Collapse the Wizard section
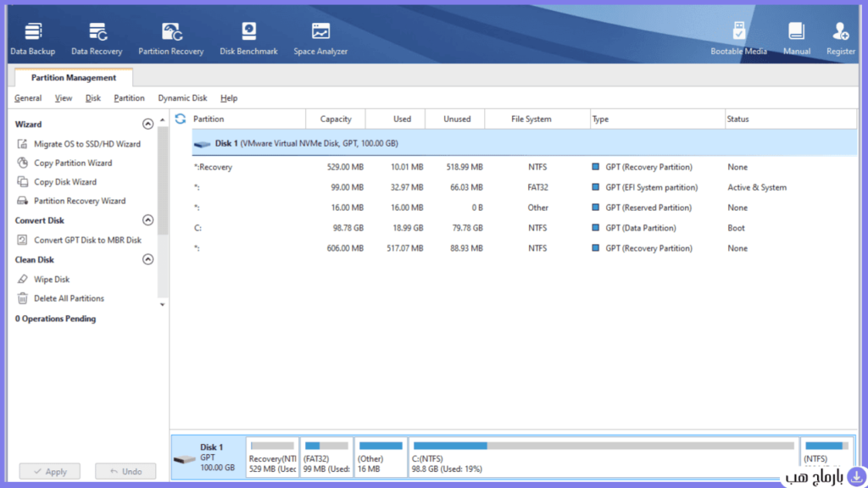This screenshot has width=868, height=488. (x=147, y=124)
